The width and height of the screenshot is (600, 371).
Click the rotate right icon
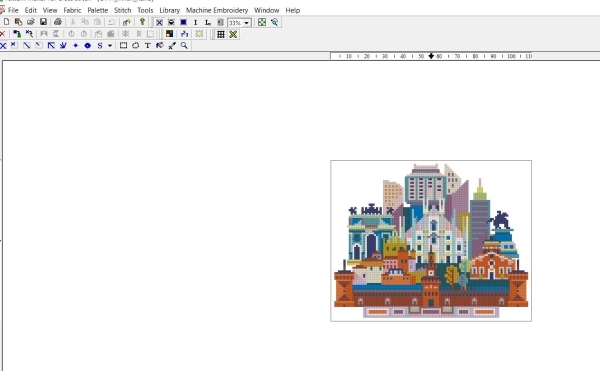click(84, 34)
